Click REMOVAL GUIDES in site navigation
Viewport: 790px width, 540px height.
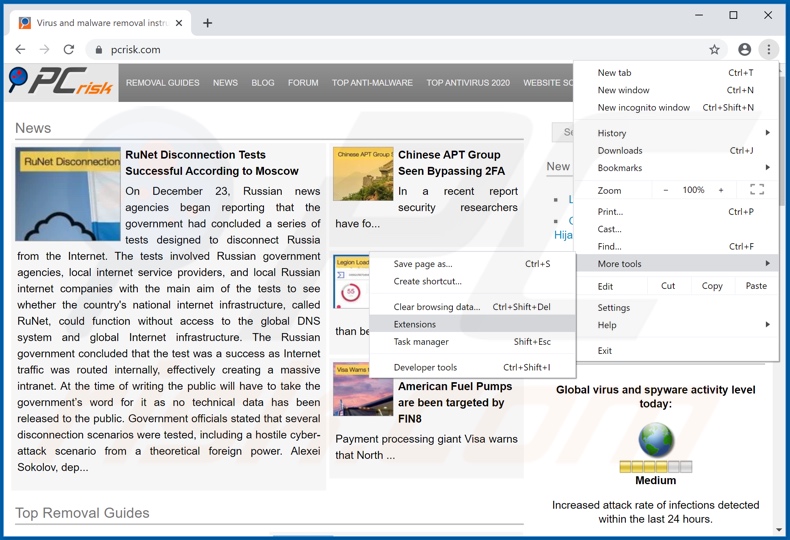click(x=162, y=83)
